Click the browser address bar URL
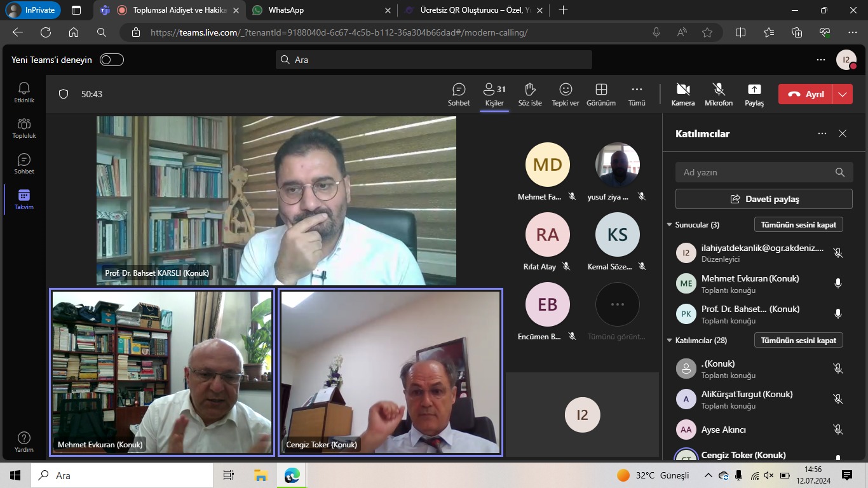The height and width of the screenshot is (488, 868). point(339,32)
